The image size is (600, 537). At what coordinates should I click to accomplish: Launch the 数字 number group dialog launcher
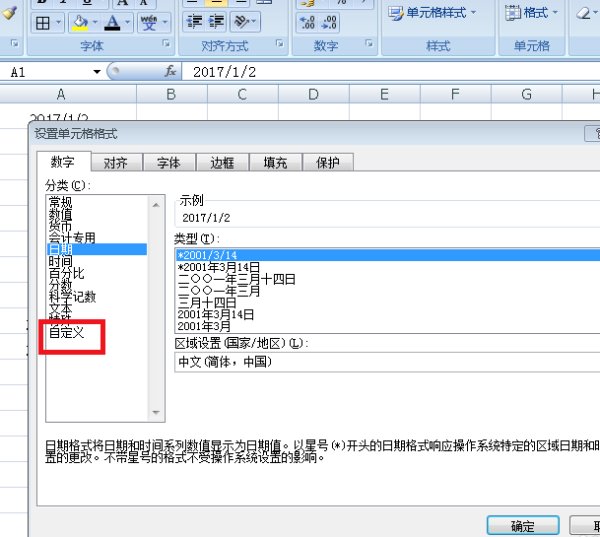(x=369, y=43)
